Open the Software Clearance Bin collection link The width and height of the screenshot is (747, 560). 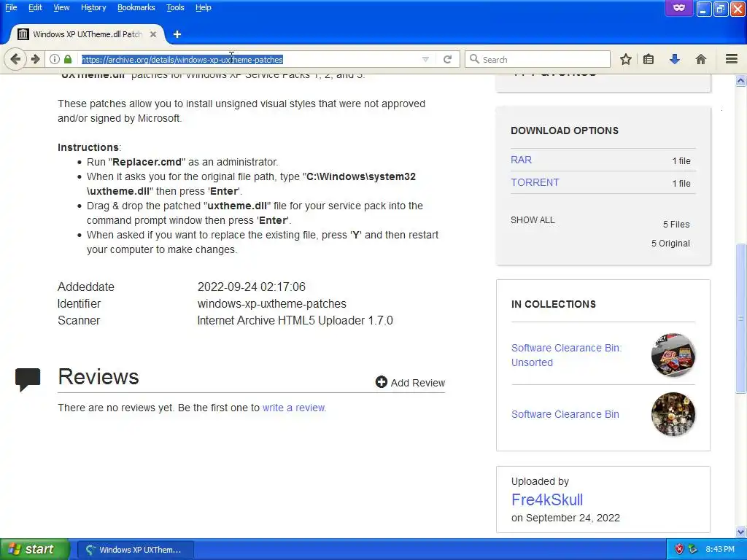pos(565,414)
